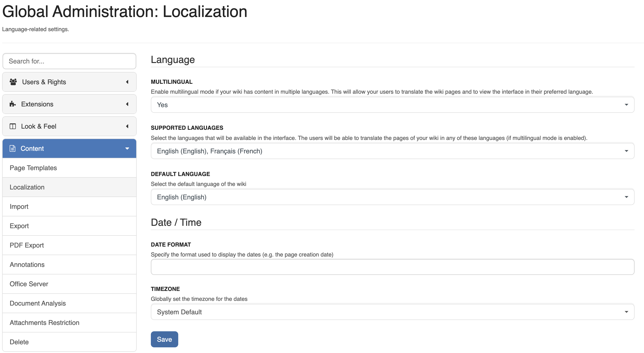Click the Users & Rights group icon

point(13,82)
